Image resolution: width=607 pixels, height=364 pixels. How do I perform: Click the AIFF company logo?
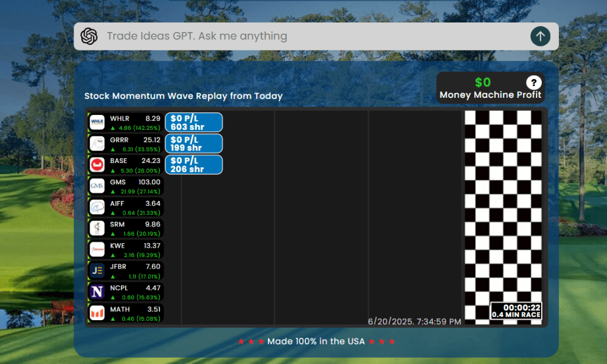[97, 207]
